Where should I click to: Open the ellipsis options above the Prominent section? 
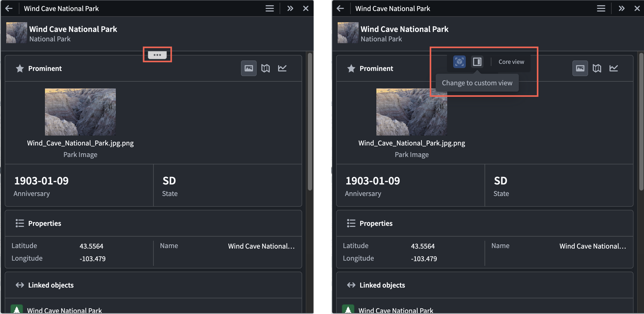tap(157, 55)
